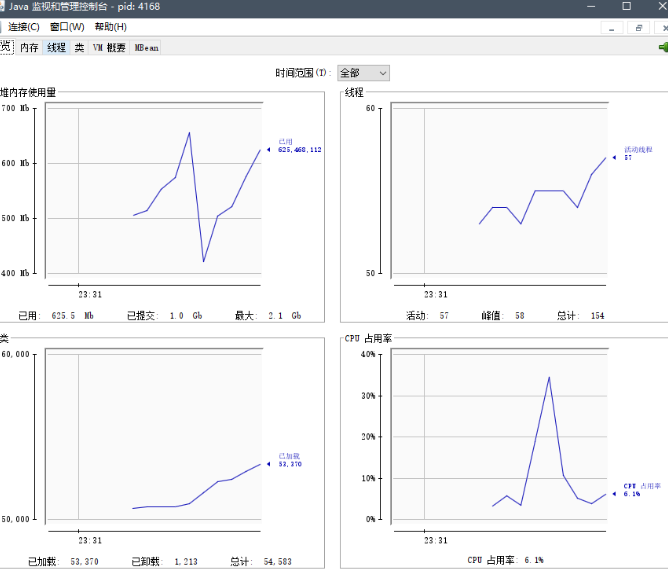Minimize the inner connection window
Image resolution: width=668 pixels, height=570 pixels.
pyautogui.click(x=612, y=28)
